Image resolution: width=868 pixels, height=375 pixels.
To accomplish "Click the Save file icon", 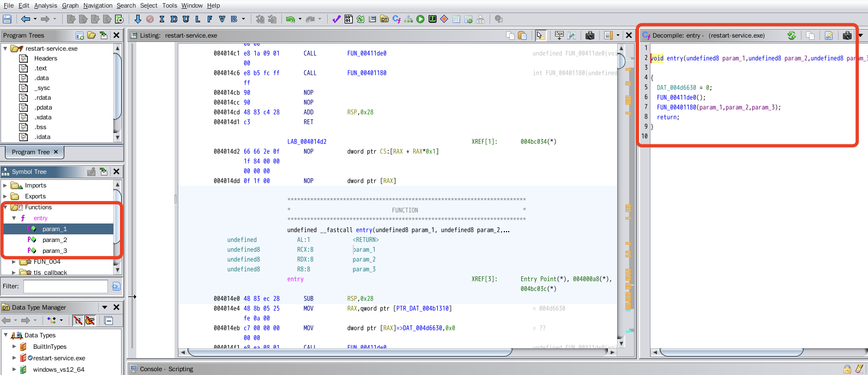I will (7, 19).
